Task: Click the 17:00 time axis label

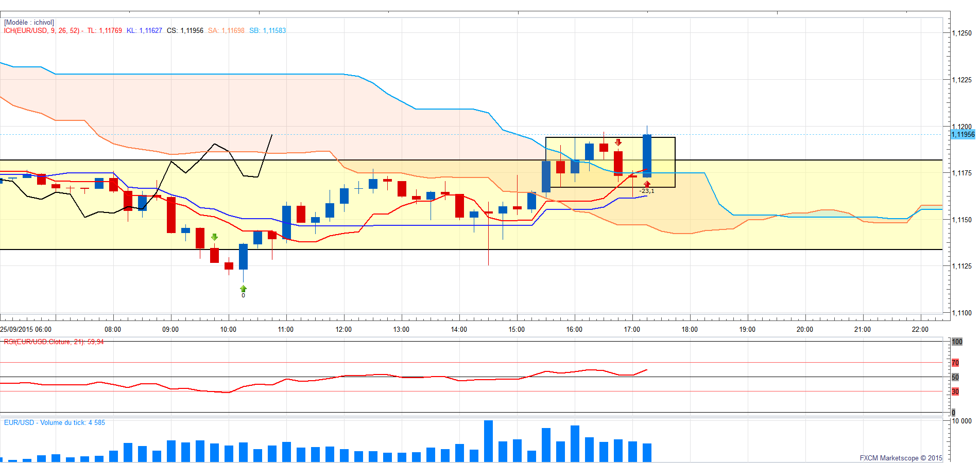Action: 632,329
